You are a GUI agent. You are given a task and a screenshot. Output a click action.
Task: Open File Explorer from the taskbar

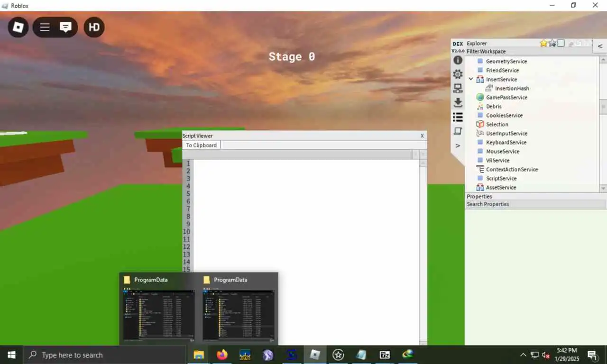[x=199, y=355]
